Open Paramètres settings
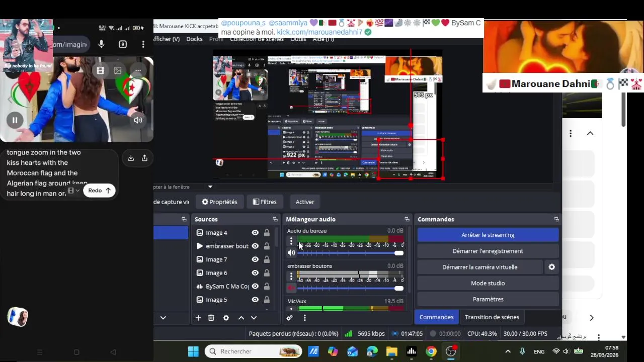Viewport: 644px width, 362px height. [x=488, y=299]
